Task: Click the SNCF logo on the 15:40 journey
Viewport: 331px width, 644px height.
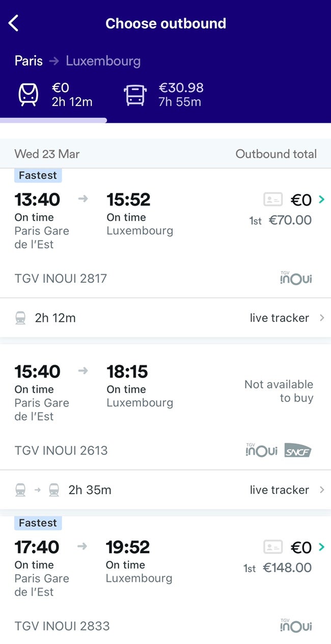Action: coord(298,450)
